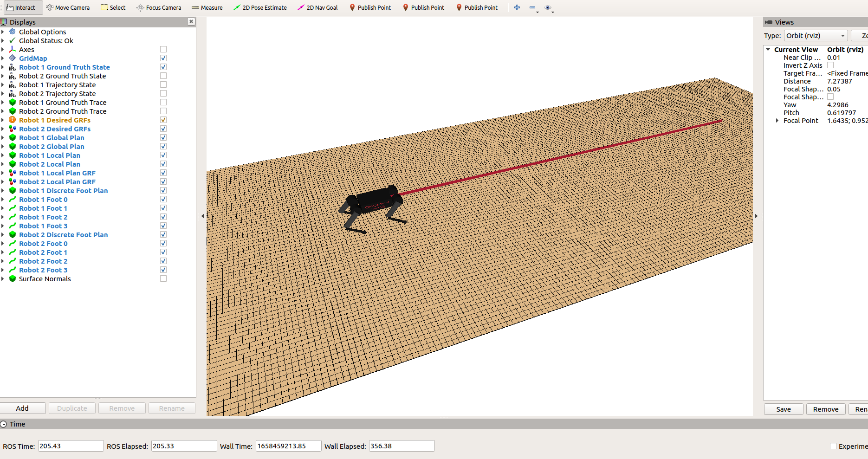Collapse left panel via the arrow handle
The image size is (868, 459).
point(202,216)
